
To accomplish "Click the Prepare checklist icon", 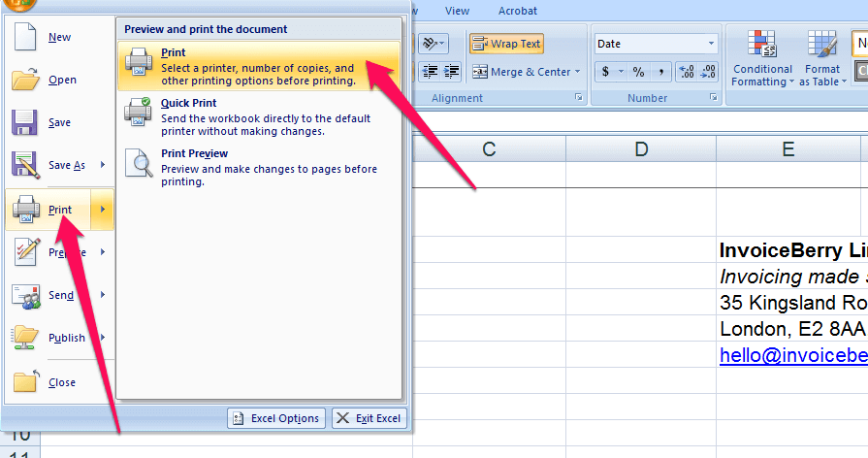I will pyautogui.click(x=26, y=252).
